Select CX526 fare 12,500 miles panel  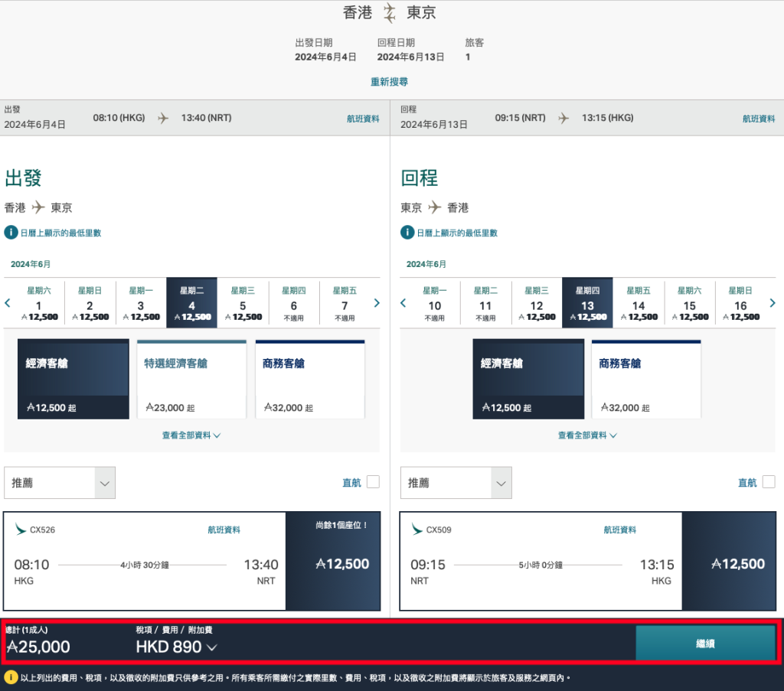click(x=333, y=561)
